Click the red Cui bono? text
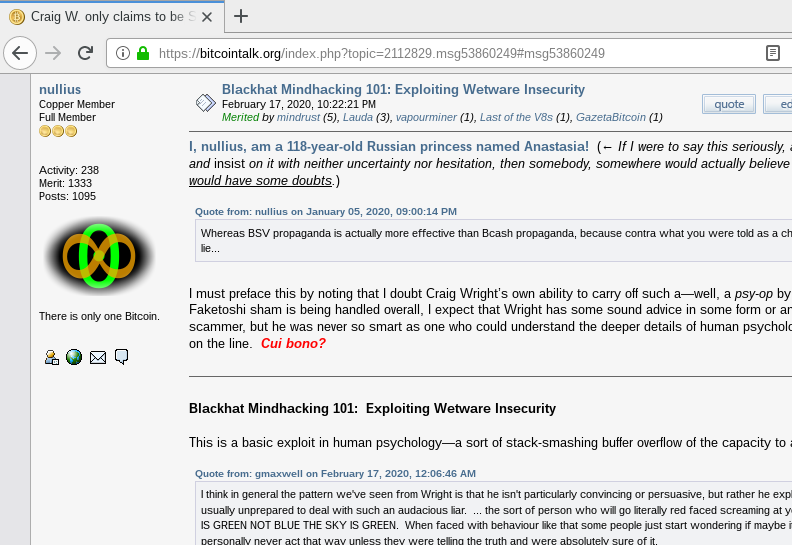 click(293, 343)
